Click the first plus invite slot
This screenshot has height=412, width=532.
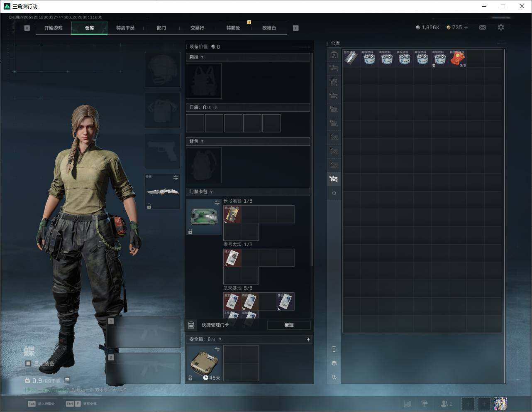[468, 404]
